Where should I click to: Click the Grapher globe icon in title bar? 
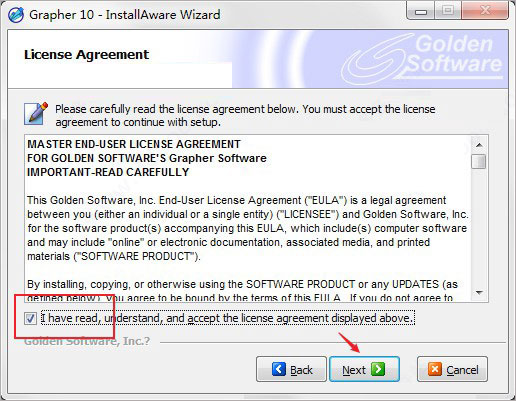(16, 15)
